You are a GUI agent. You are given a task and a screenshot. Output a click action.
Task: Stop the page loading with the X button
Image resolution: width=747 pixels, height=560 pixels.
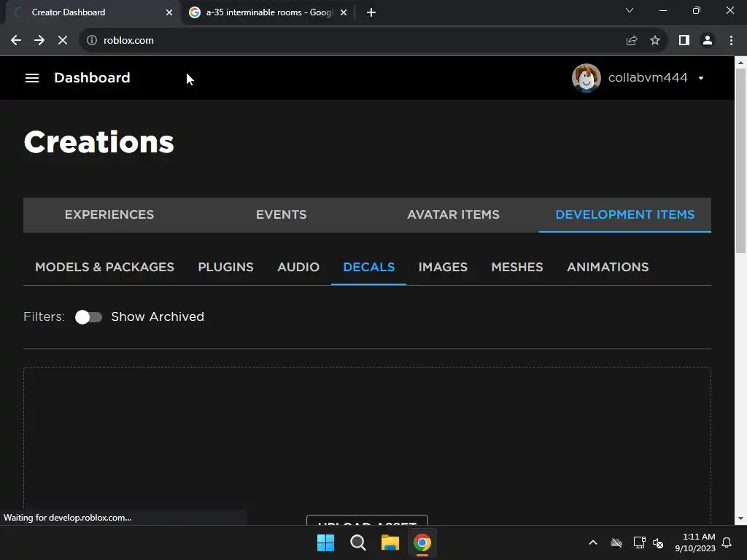[63, 41]
